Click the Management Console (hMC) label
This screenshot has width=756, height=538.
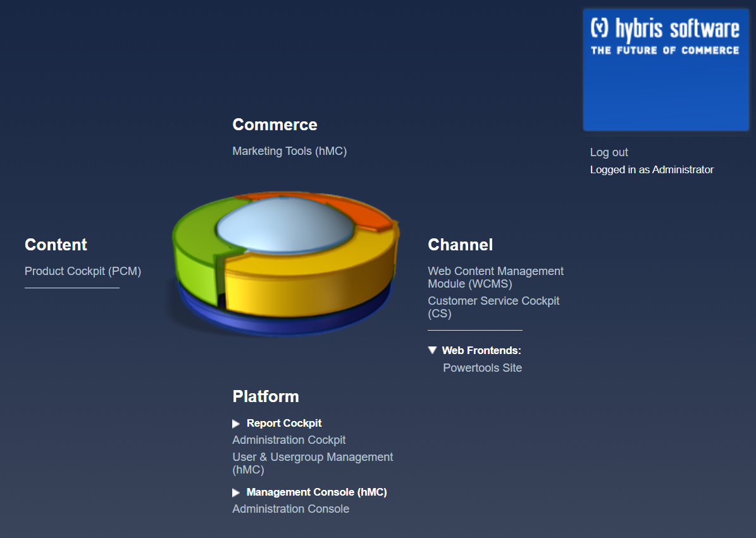point(317,492)
